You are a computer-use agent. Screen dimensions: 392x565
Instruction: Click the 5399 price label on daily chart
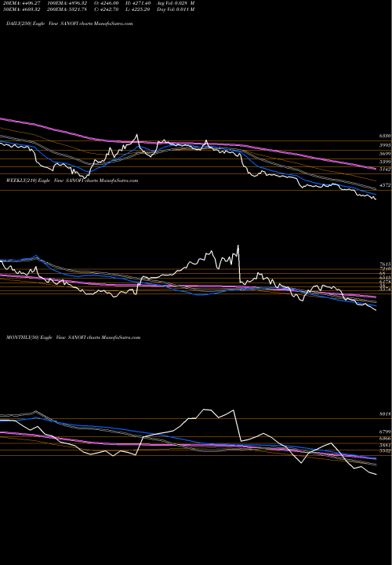click(x=385, y=162)
